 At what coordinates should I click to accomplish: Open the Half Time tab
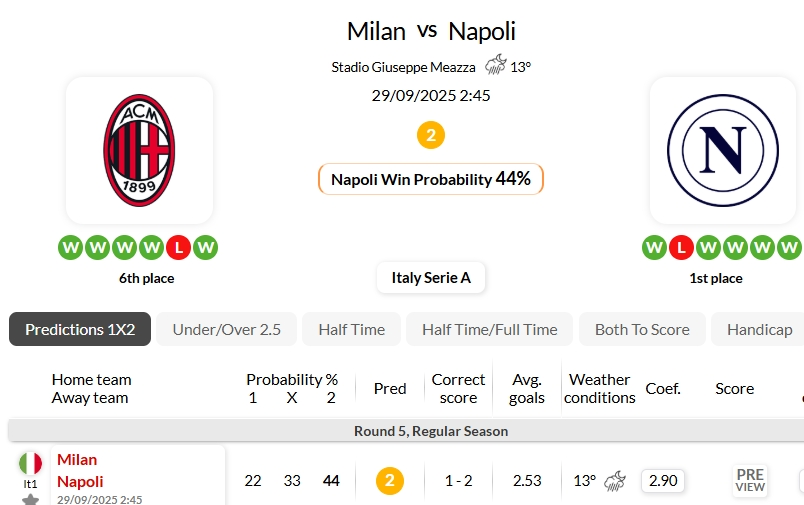[352, 329]
